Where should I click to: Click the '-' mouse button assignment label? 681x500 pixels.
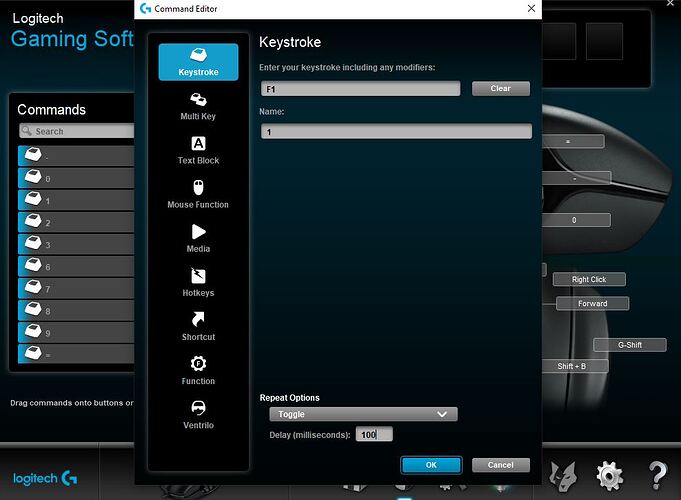pos(576,178)
